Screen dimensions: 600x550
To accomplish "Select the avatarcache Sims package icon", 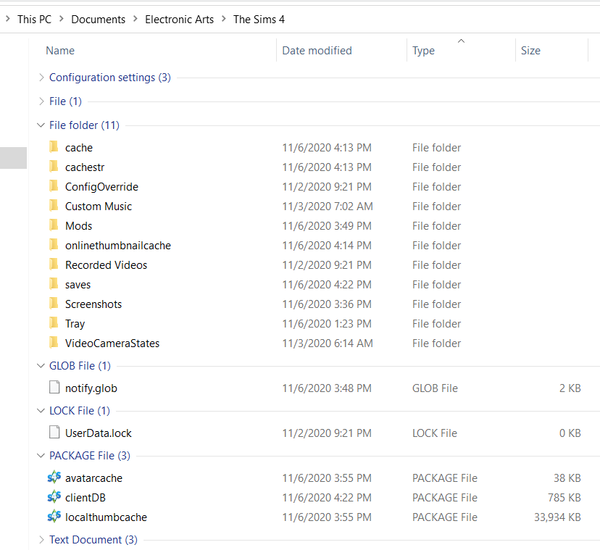I will pos(54,477).
